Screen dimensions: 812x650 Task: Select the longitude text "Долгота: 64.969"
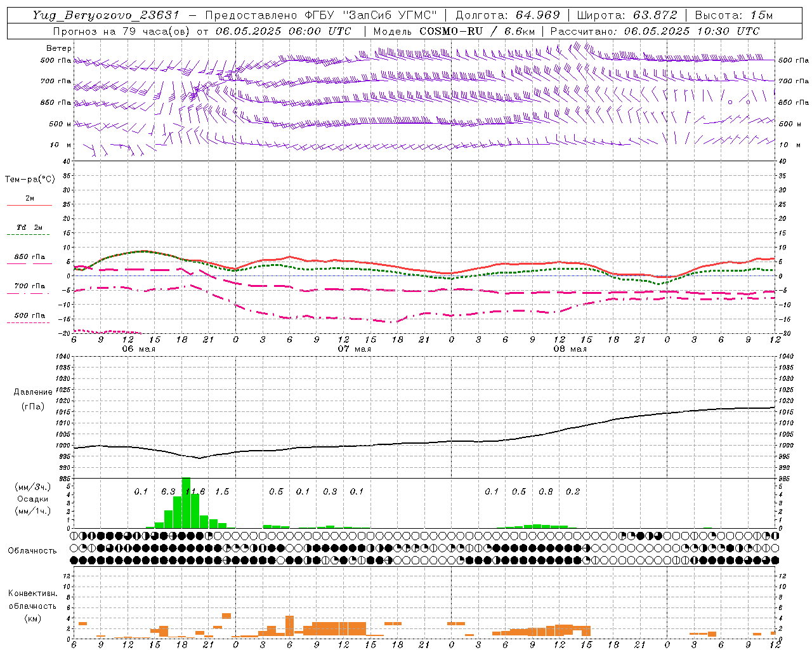pos(507,15)
